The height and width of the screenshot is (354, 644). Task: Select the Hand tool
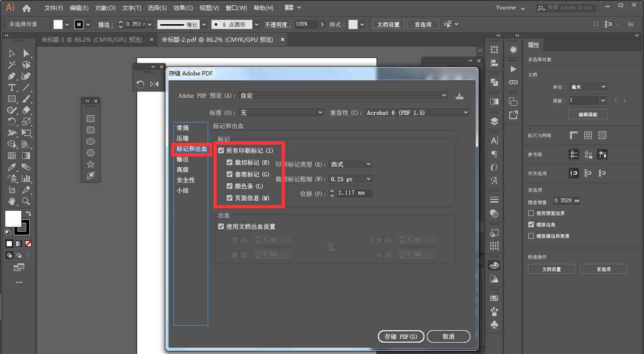click(x=12, y=201)
